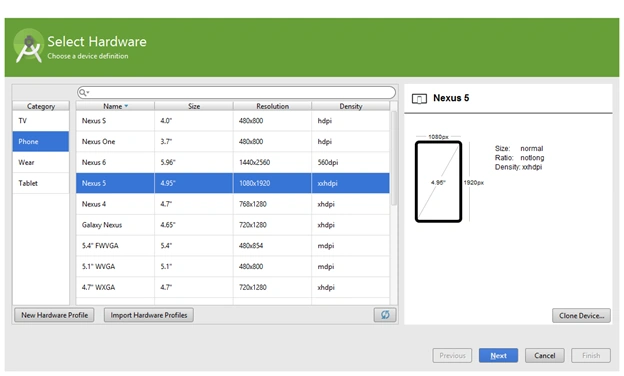Viewport: 624px width, 376px height.
Task: Sort by the Name column header
Action: tap(115, 106)
